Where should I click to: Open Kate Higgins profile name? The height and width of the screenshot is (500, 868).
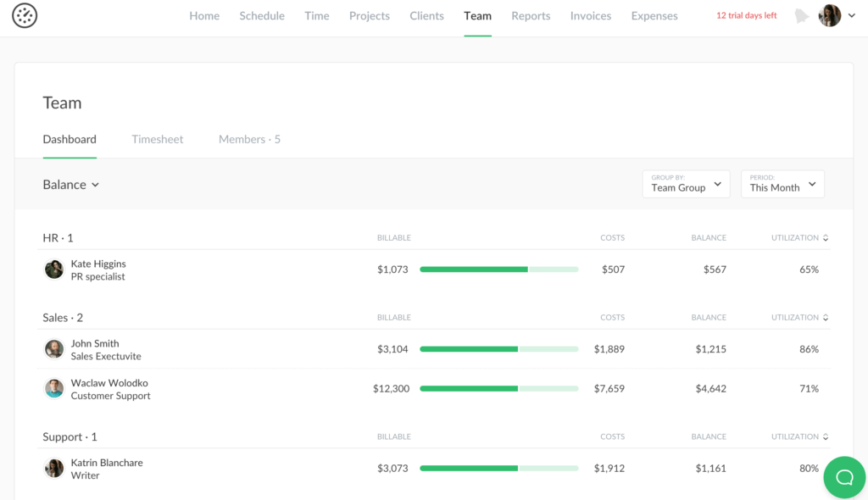(x=98, y=264)
